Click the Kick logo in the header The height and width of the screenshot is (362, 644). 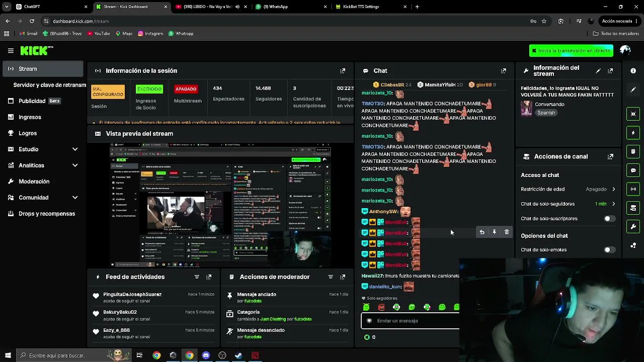(36, 50)
